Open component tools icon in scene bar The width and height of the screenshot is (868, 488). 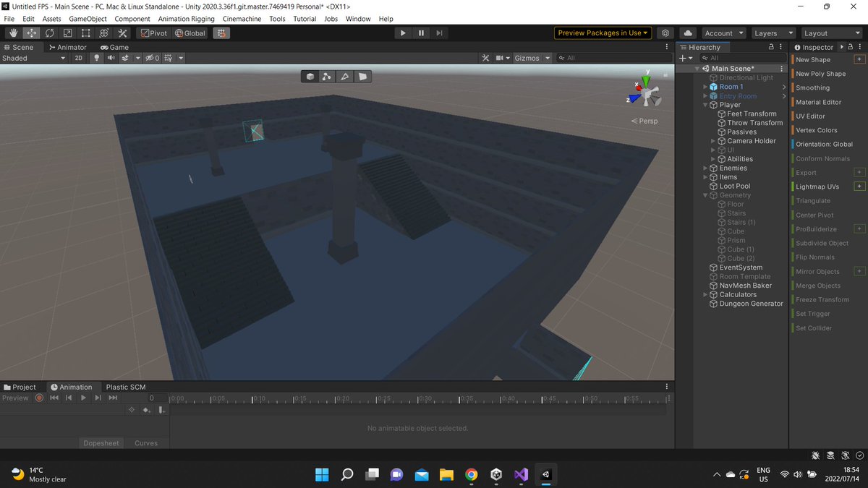click(486, 58)
